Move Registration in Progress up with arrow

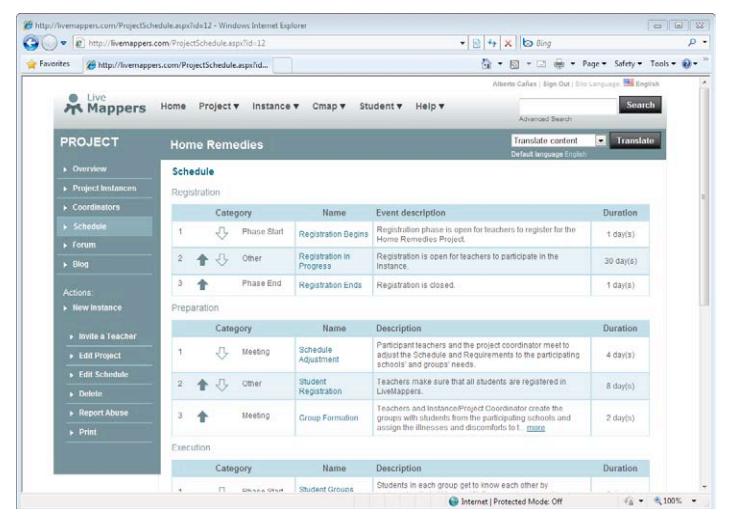202,260
